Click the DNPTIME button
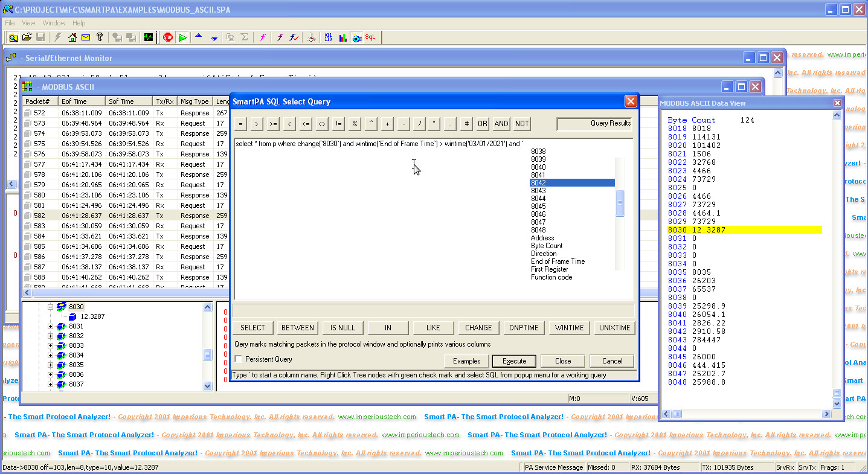Screen dimensions: 868x474 pyautogui.click(x=524, y=328)
